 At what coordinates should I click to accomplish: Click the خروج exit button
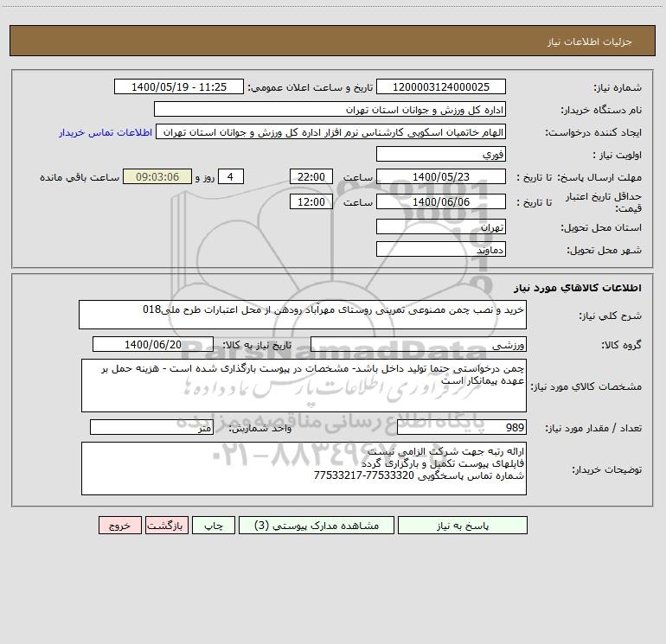point(119,525)
